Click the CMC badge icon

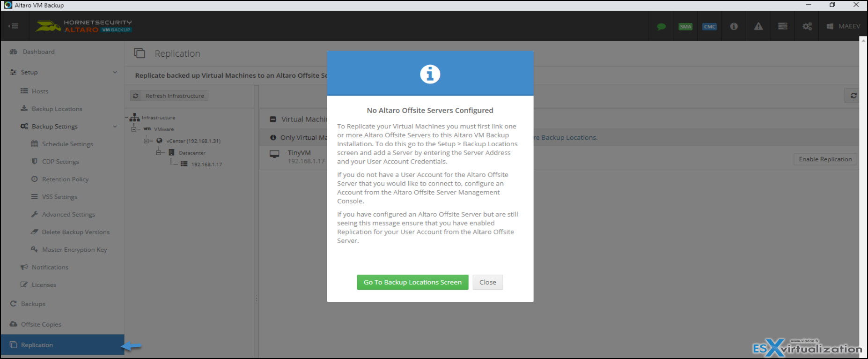(709, 27)
